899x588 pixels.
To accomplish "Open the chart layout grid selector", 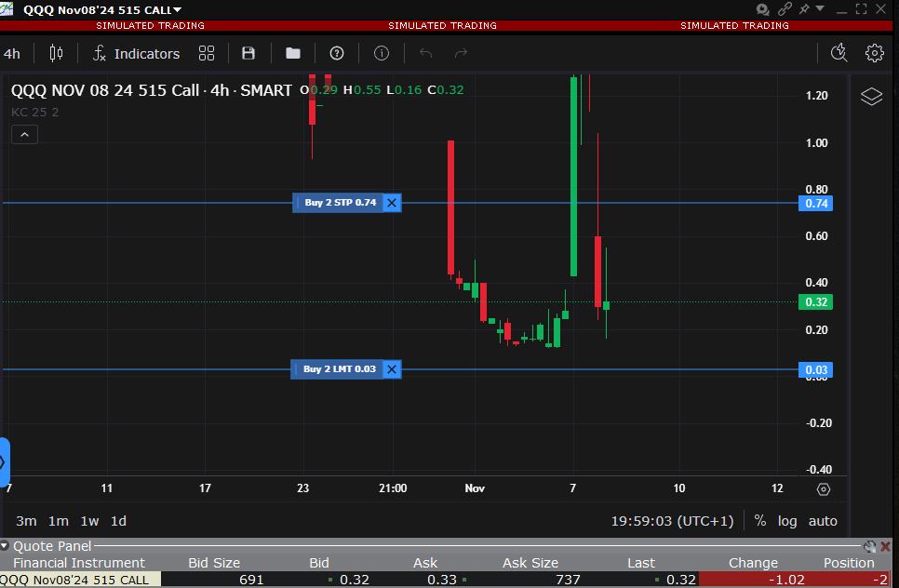I will [207, 53].
